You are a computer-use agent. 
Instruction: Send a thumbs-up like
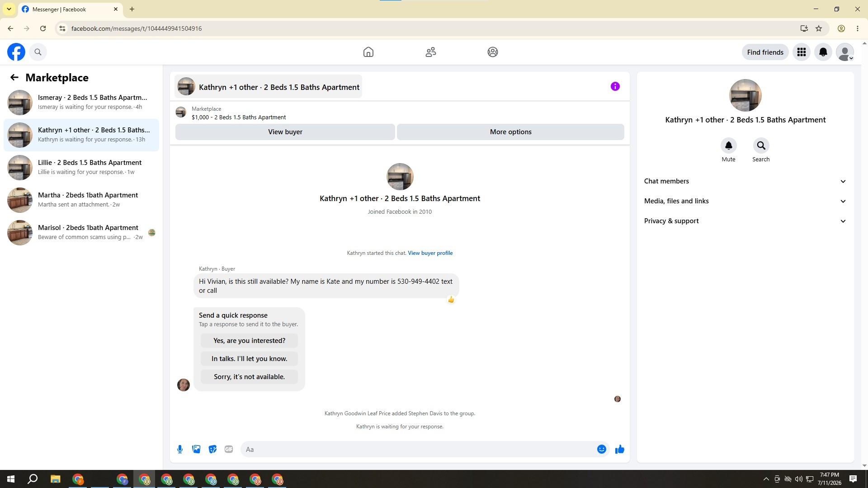(620, 449)
